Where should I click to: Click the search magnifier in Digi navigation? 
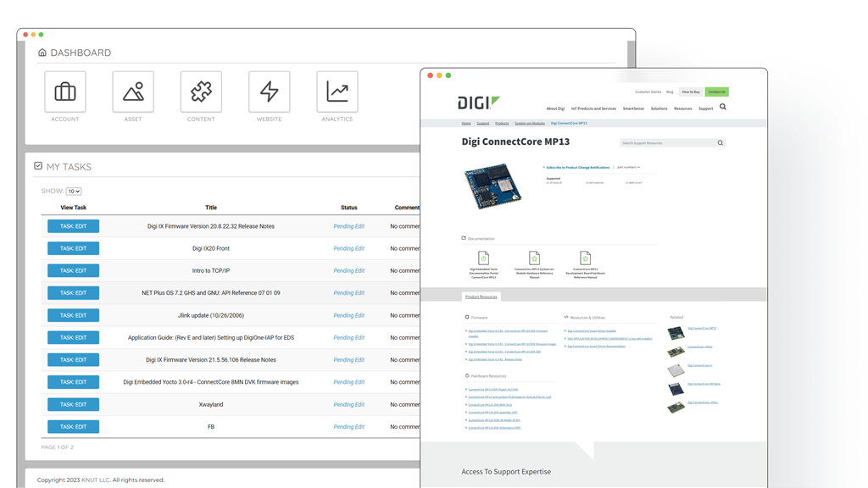pyautogui.click(x=723, y=107)
